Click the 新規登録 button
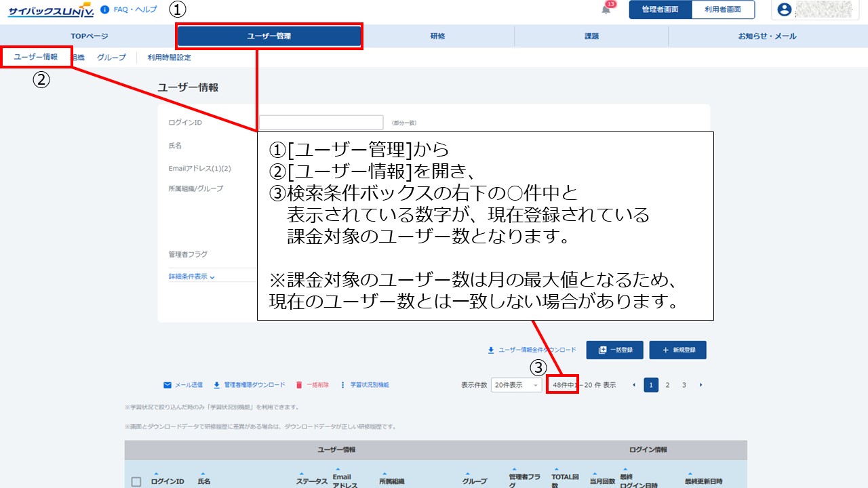Screen dimensions: 868x488 pyautogui.click(x=677, y=350)
